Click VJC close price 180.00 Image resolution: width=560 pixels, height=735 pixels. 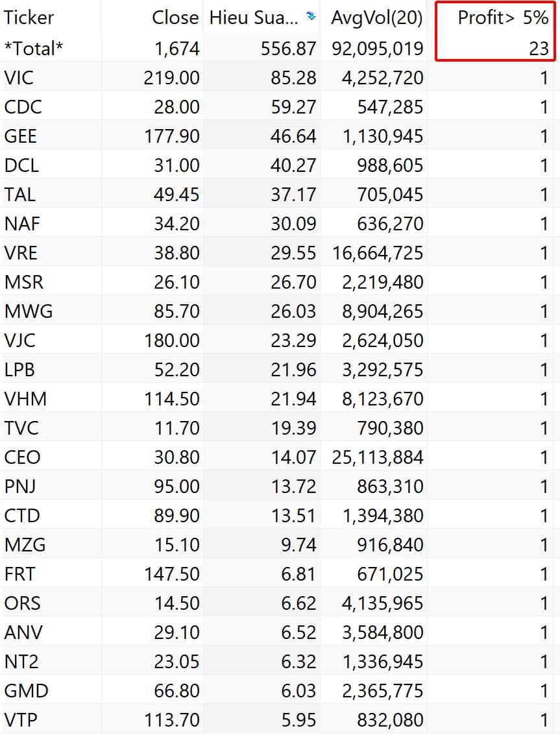coord(172,341)
